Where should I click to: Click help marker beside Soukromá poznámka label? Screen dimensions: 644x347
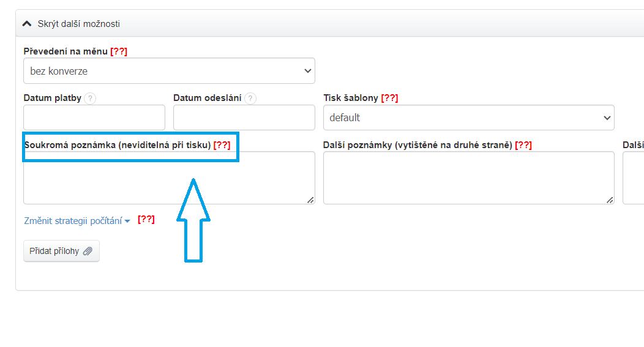tap(222, 145)
